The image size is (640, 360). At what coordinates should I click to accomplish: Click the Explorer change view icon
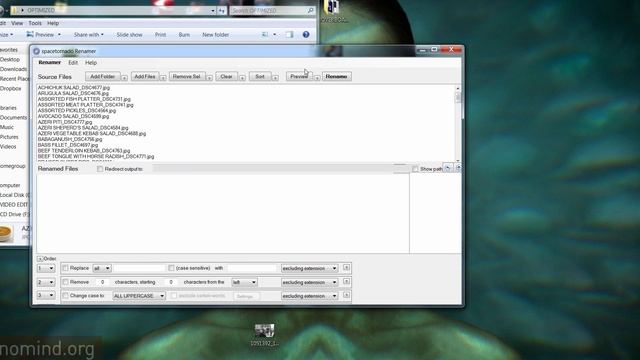265,35
